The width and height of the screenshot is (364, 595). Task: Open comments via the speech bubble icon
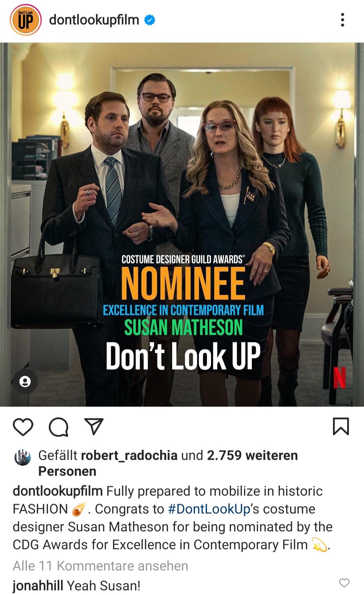pos(59,427)
